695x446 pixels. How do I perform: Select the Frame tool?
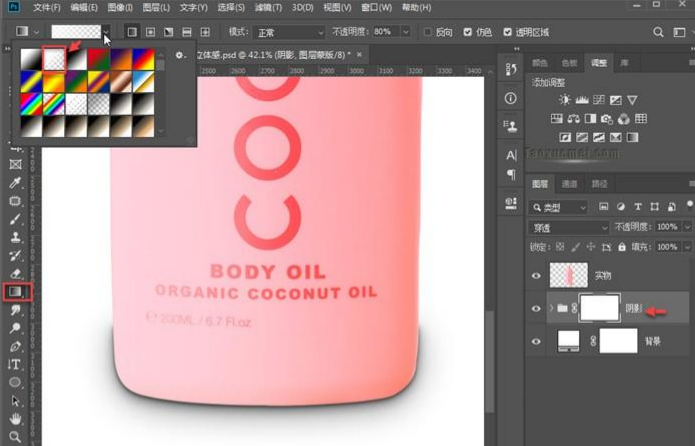coord(16,164)
